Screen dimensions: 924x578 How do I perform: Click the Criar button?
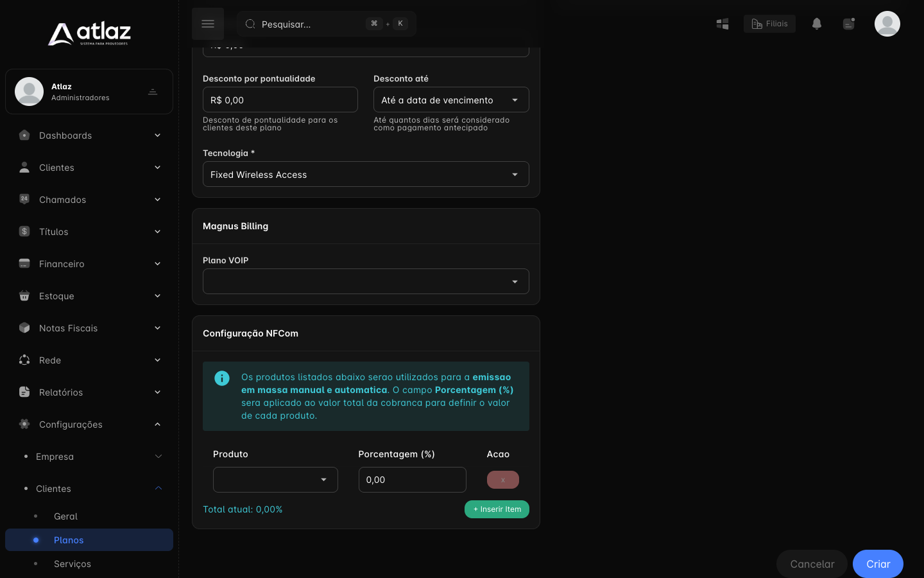click(878, 564)
